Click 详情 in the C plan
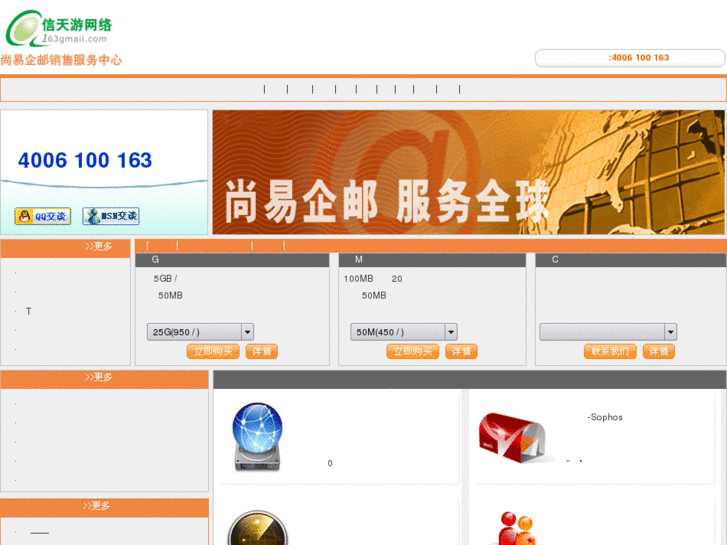The width and height of the screenshot is (727, 545). point(659,352)
